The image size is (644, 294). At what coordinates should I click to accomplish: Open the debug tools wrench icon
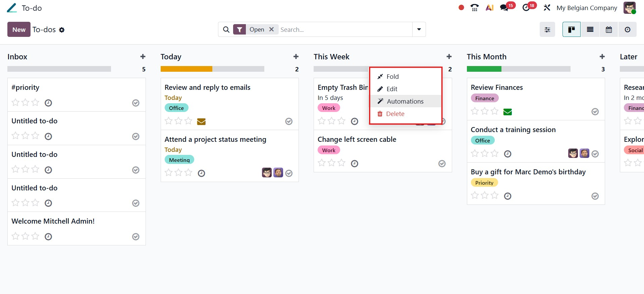(547, 8)
